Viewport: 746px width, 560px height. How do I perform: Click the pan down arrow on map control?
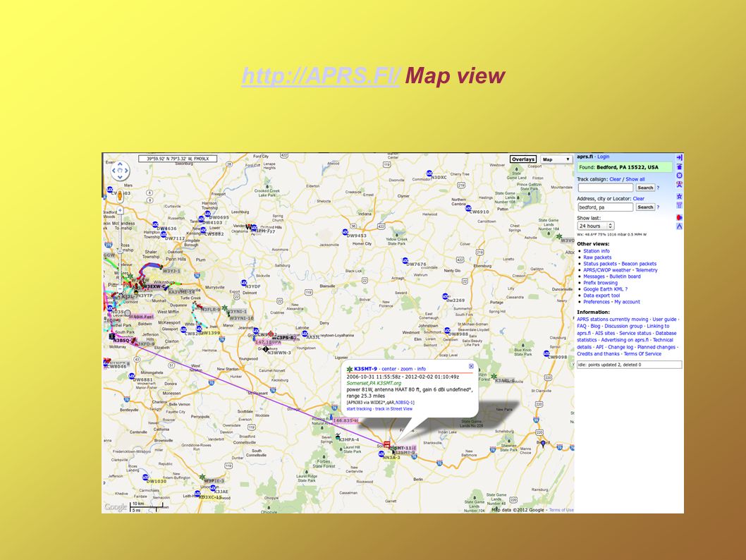click(120, 178)
